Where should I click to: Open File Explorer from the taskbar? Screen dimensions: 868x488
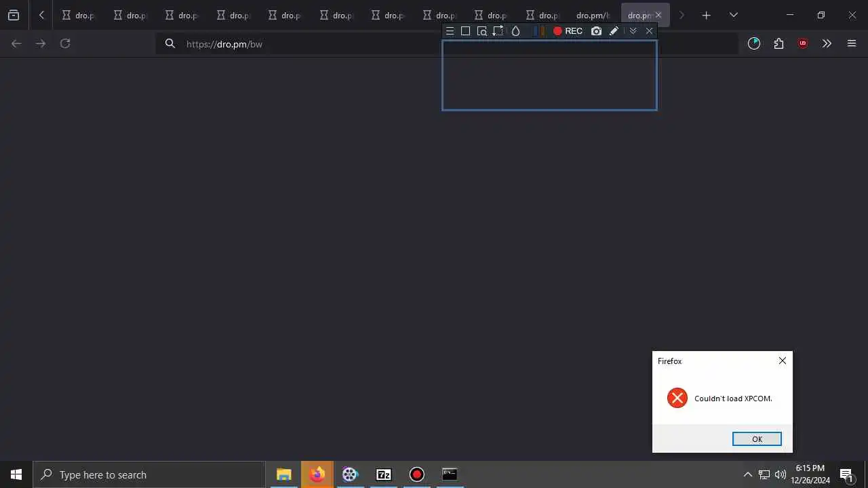pos(283,474)
